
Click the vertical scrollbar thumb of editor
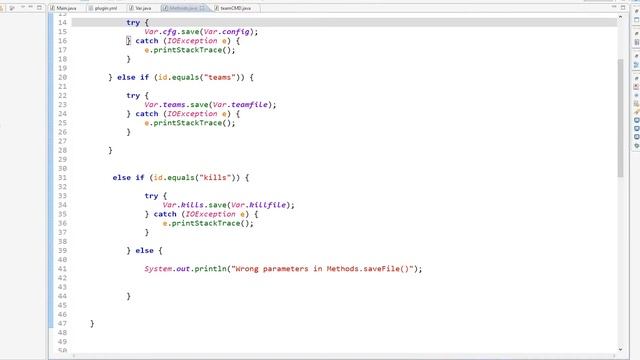pyautogui.click(x=620, y=118)
